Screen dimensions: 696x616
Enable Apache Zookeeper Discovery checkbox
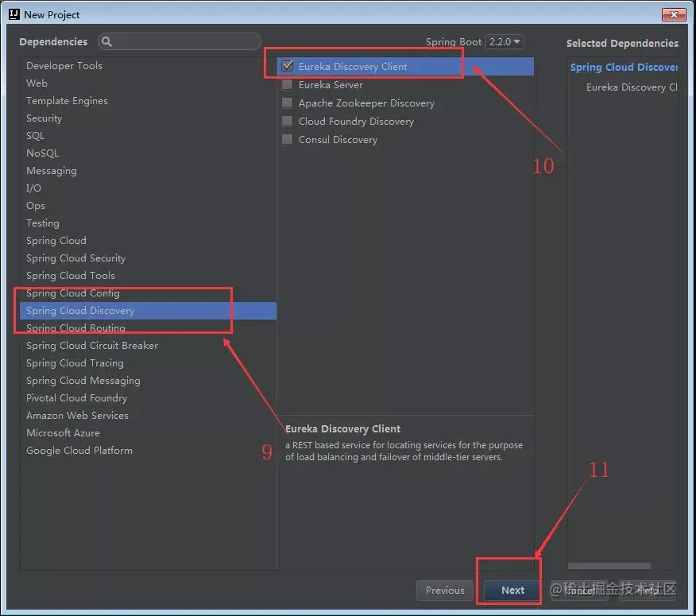click(288, 103)
